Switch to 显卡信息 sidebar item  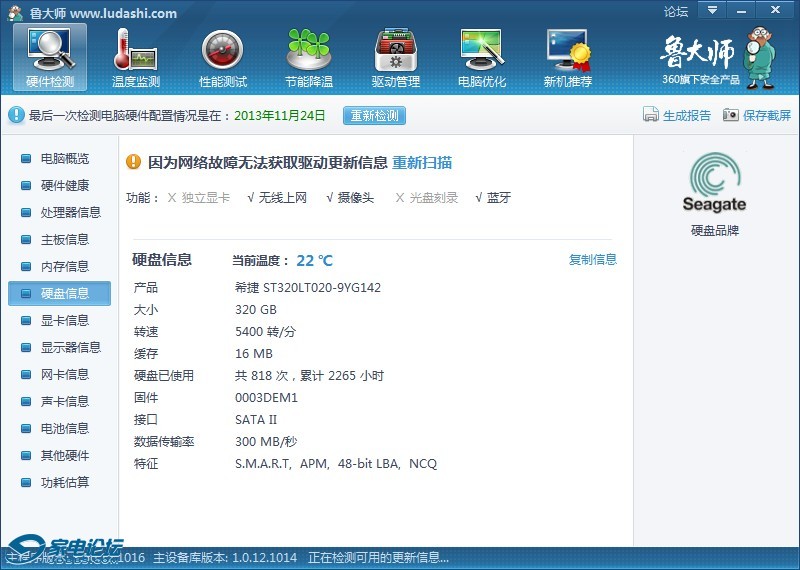tap(64, 320)
